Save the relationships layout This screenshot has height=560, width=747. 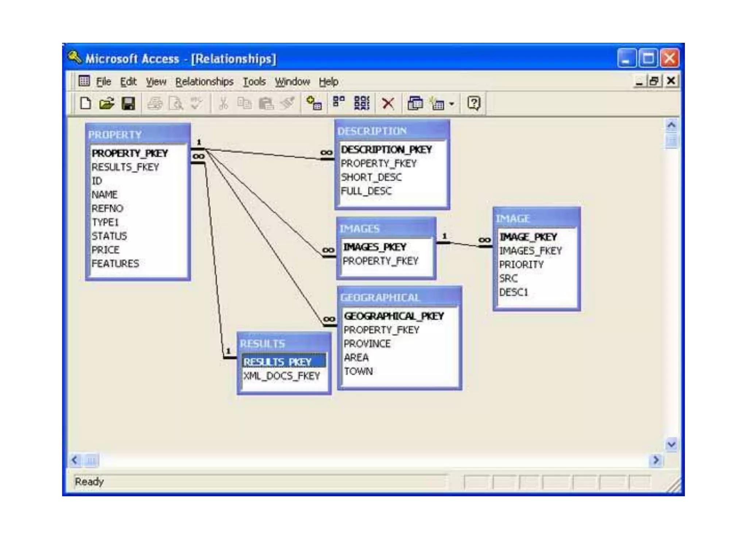pos(128,104)
